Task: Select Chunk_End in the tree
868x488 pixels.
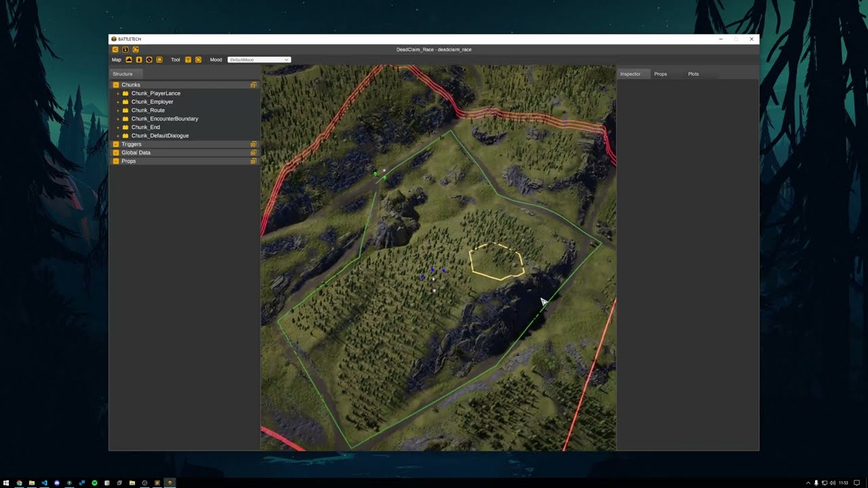Action: pos(146,127)
